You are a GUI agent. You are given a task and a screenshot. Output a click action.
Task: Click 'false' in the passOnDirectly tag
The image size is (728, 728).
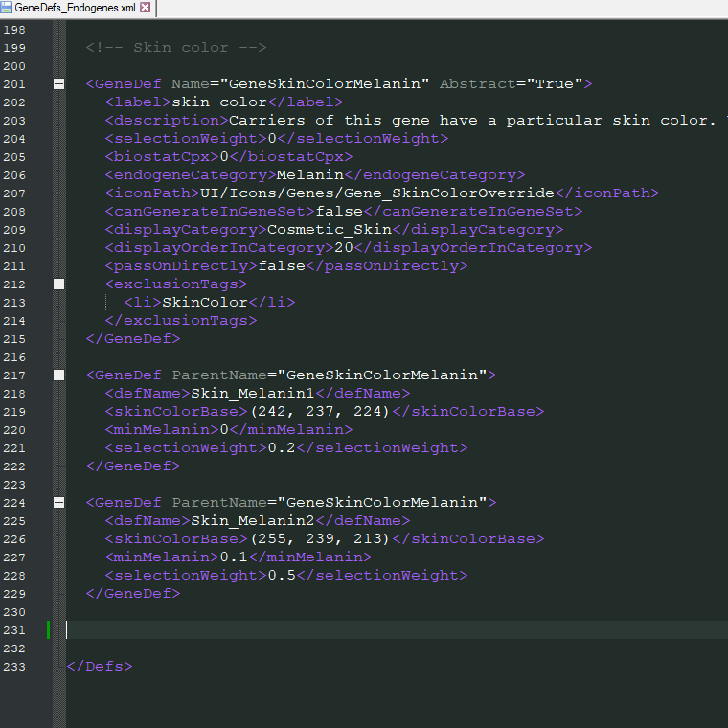pyautogui.click(x=282, y=266)
